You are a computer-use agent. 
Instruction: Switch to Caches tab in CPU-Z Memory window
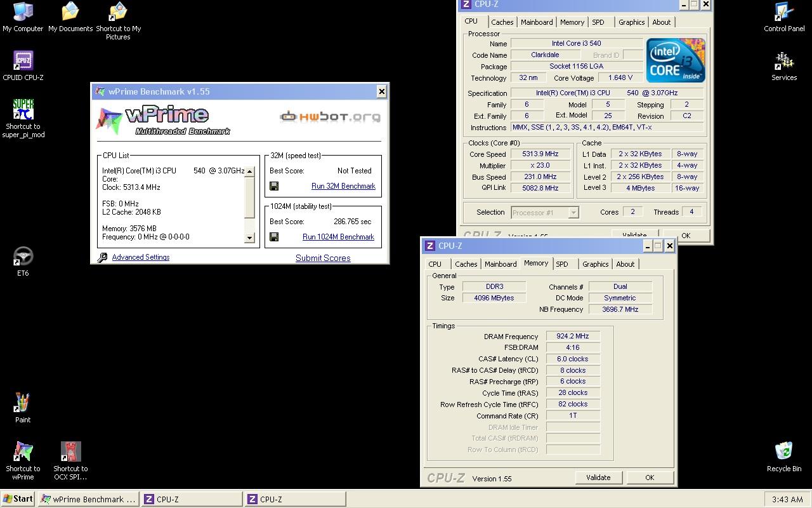point(466,264)
